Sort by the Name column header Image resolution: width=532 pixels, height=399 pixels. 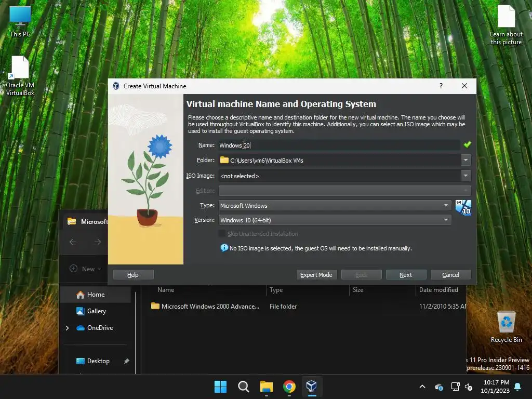click(x=166, y=290)
